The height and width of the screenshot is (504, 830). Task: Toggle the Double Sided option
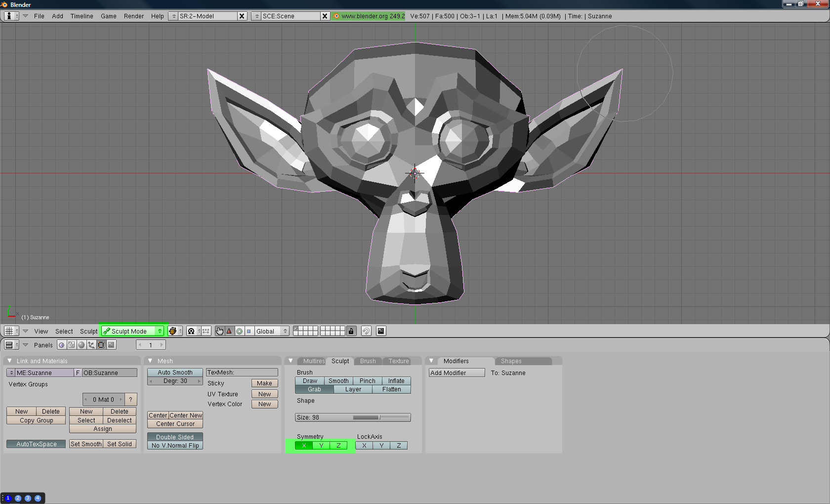(x=175, y=437)
